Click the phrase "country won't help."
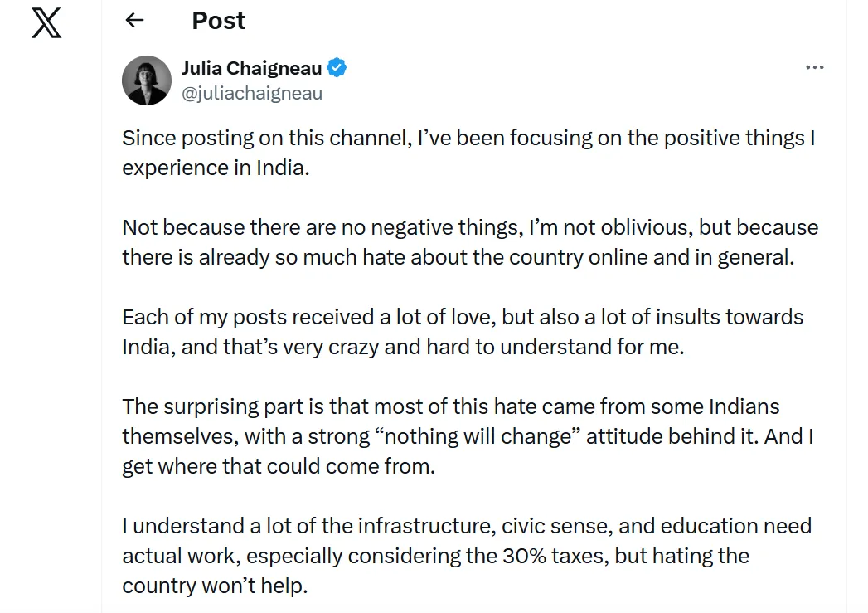Screen dimensions: 868x613 215,586
